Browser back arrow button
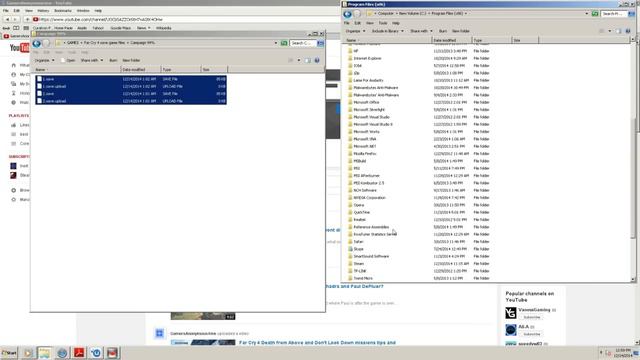 [x=7, y=19]
